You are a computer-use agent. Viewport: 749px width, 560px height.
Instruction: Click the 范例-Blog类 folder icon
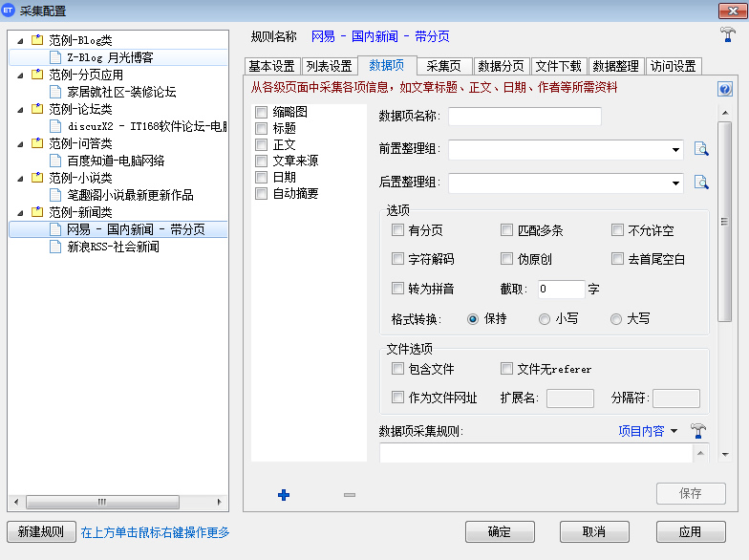[37, 40]
